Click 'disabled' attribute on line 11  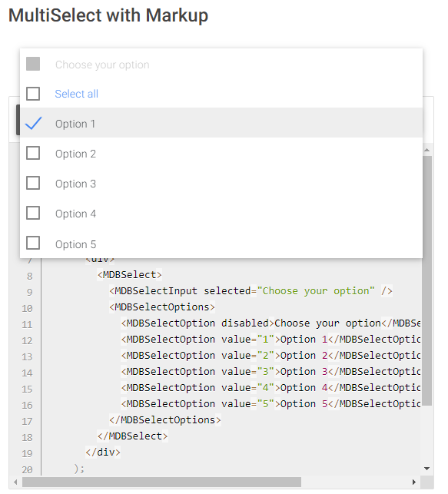tap(245, 323)
